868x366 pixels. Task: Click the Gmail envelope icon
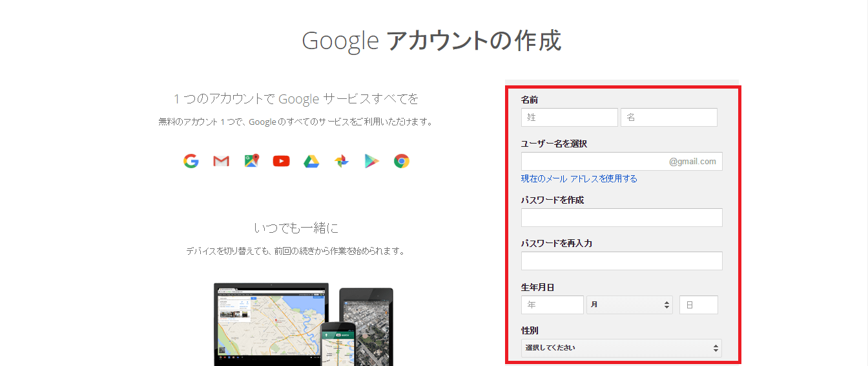221,162
